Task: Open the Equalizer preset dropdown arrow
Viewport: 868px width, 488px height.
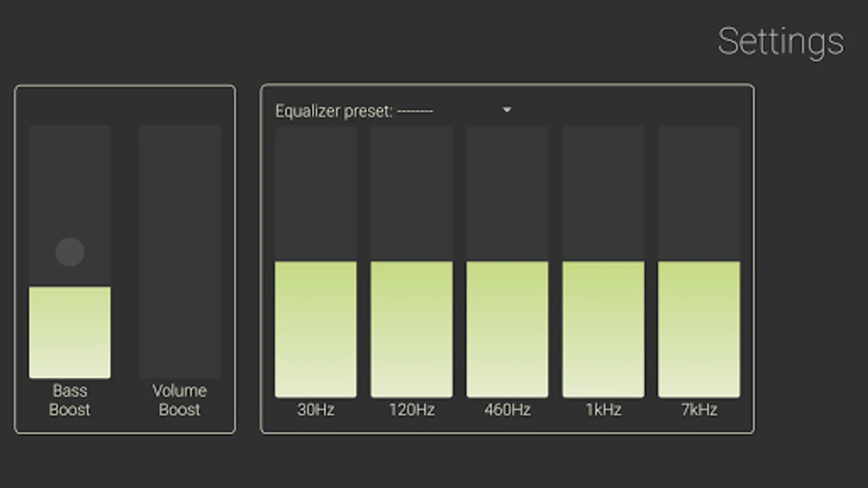Action: tap(507, 110)
